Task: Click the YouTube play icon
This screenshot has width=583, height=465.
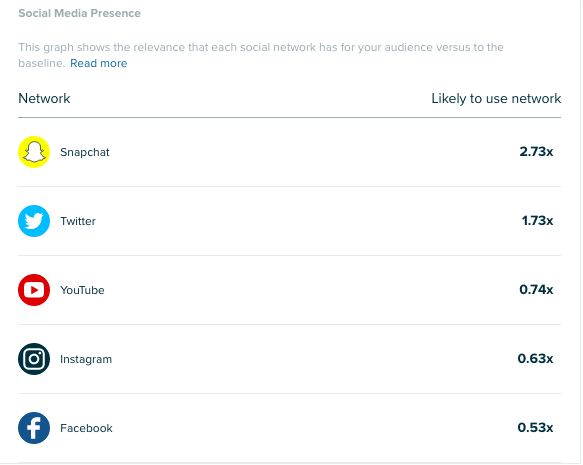Action: coord(34,290)
